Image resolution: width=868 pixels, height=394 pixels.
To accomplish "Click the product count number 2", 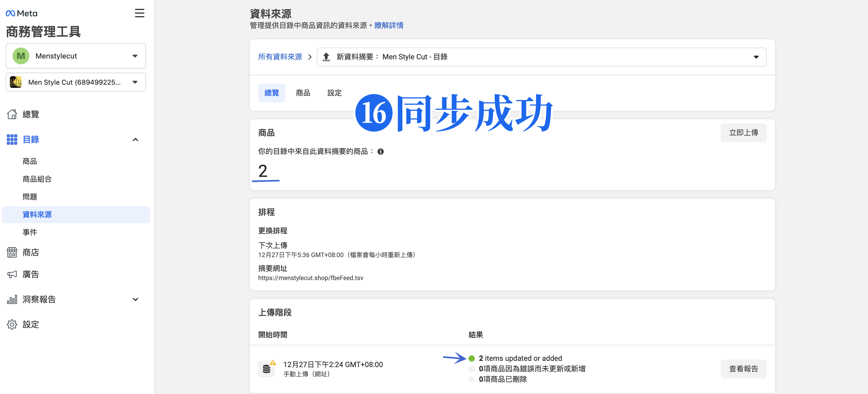I will point(263,171).
